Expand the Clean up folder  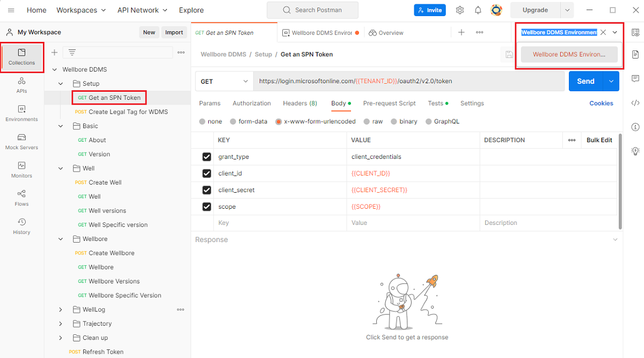point(61,338)
